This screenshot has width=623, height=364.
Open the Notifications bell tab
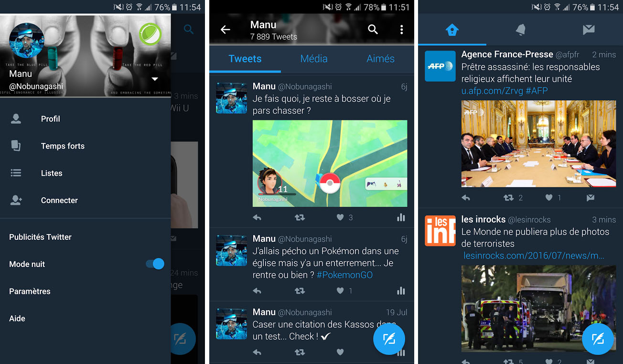coord(520,30)
